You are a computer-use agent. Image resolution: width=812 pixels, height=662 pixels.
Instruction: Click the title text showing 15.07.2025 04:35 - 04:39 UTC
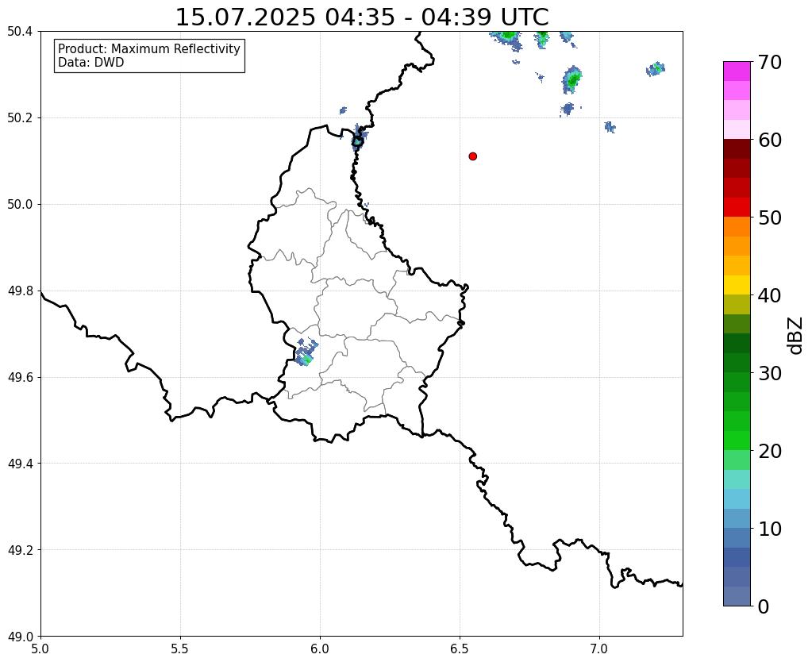(362, 17)
